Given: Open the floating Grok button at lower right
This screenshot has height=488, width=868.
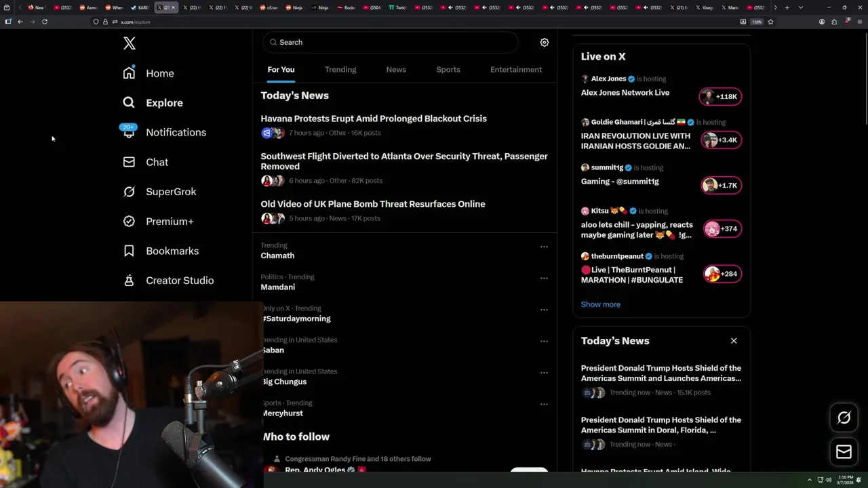Looking at the screenshot, I should pyautogui.click(x=844, y=418).
